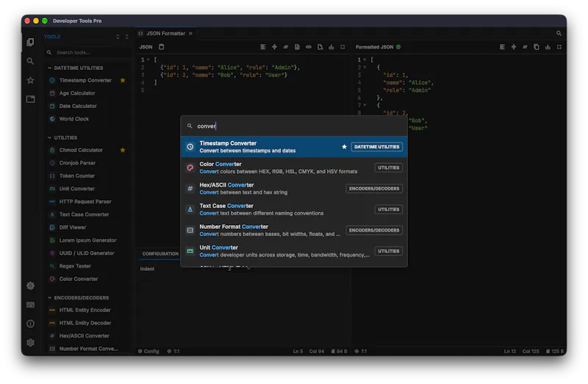
Task: Select Timestamp Converter search result
Action: (293, 147)
